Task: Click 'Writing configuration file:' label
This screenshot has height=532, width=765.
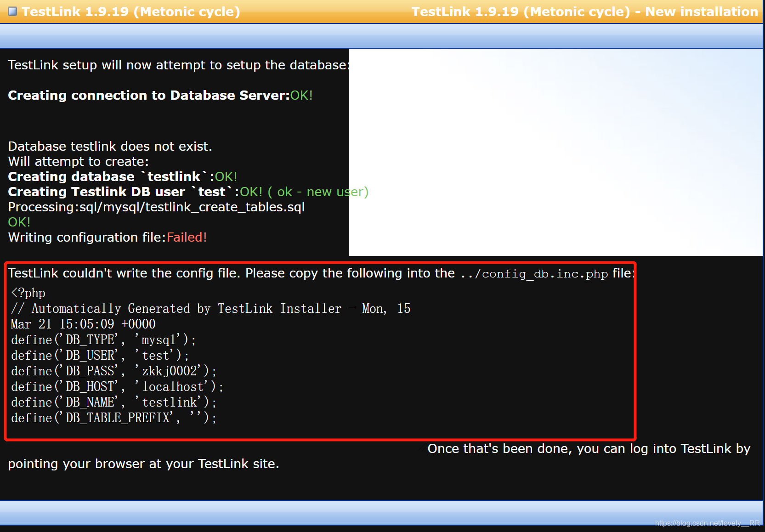Action: pos(87,237)
